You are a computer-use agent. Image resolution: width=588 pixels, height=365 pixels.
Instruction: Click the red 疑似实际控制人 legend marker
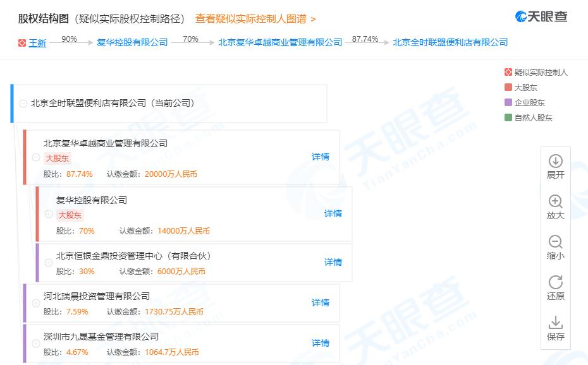click(x=508, y=72)
